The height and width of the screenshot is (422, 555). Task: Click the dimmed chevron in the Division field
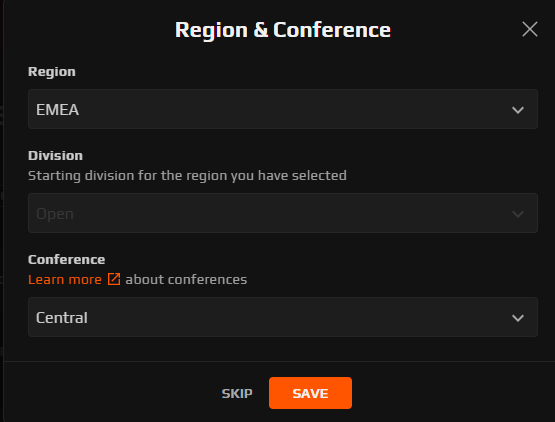518,214
